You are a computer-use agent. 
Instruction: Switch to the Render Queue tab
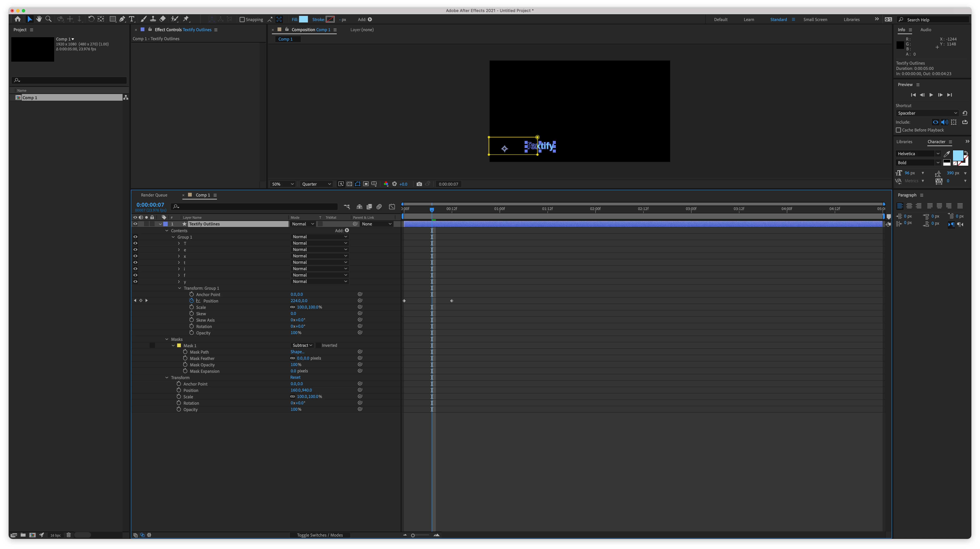coord(154,195)
